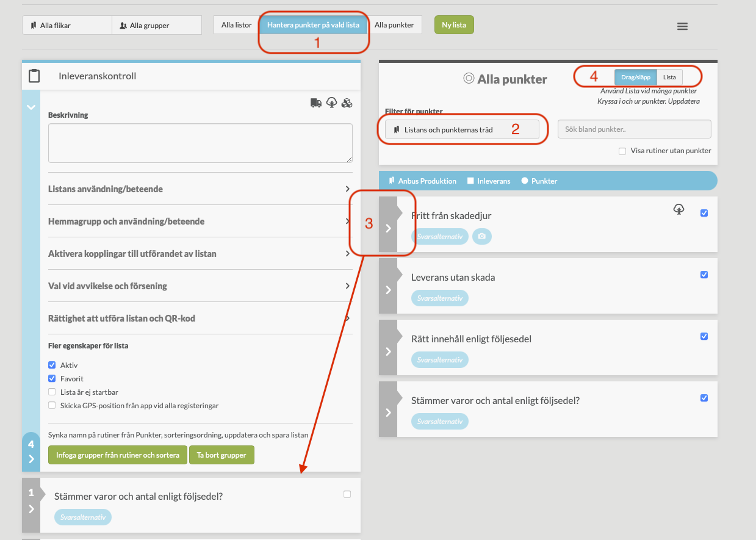The width and height of the screenshot is (756, 540).
Task: Click Svarsalternativ under right-panel Stämmer varor
Action: click(x=440, y=422)
